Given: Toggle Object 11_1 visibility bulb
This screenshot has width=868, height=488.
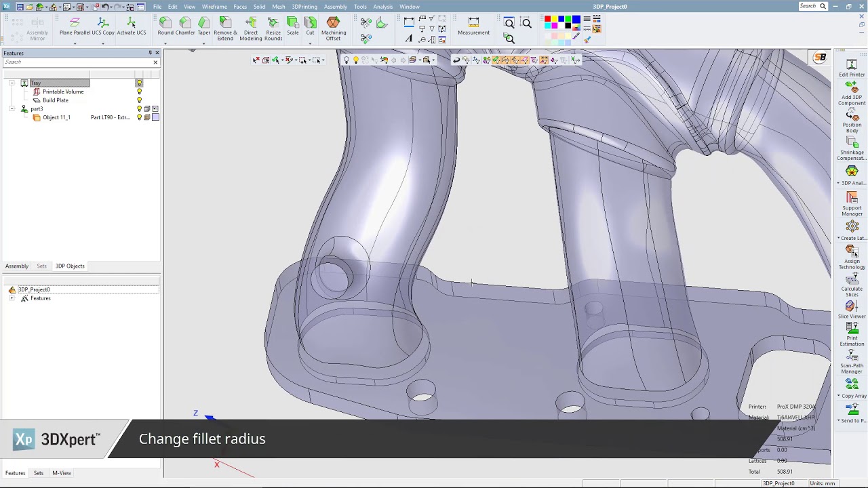Looking at the screenshot, I should (140, 118).
